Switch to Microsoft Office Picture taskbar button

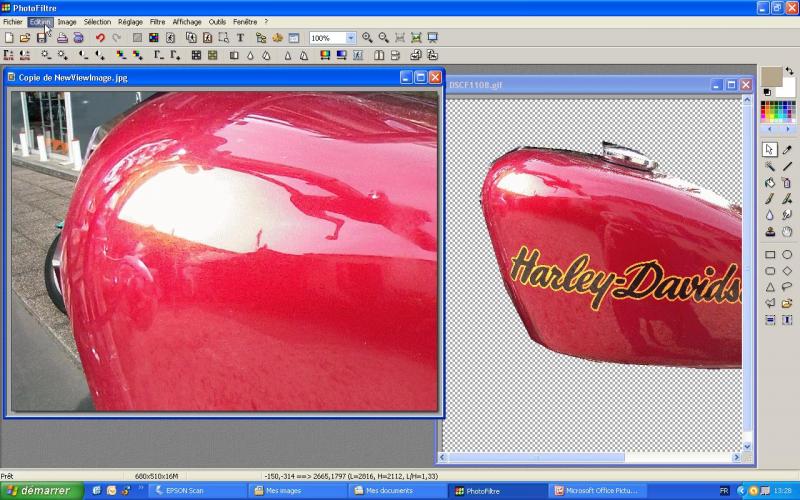click(599, 491)
